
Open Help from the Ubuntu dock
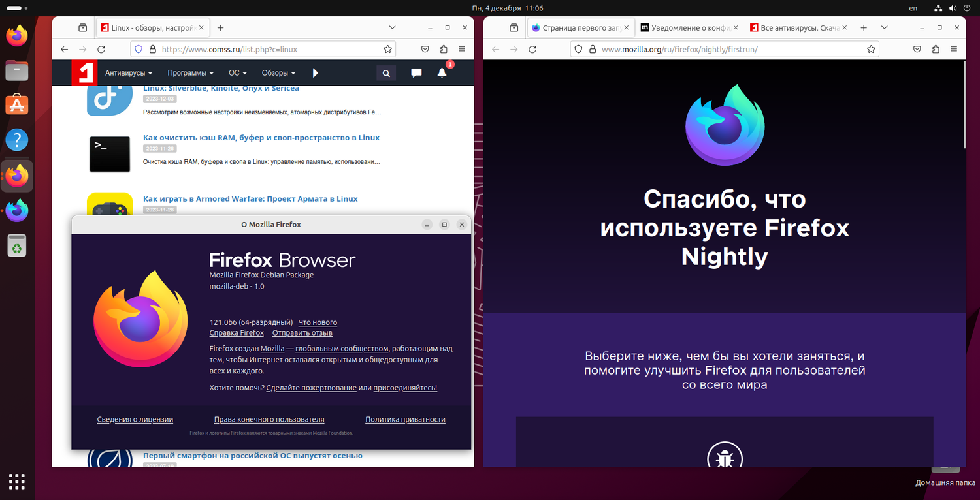click(17, 140)
